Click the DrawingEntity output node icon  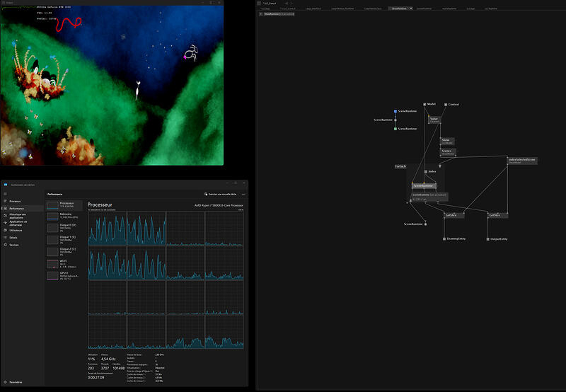[x=444, y=239]
